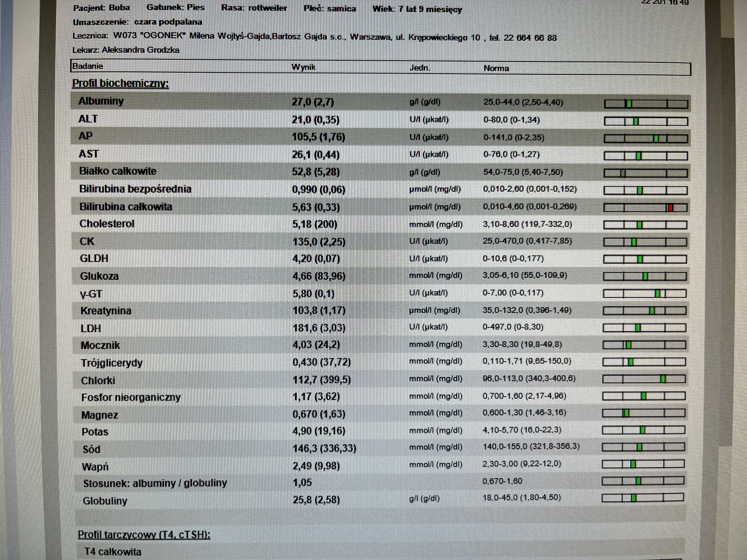
Task: Click the 'Profil biochemiczny:' heading
Action: tap(120, 83)
